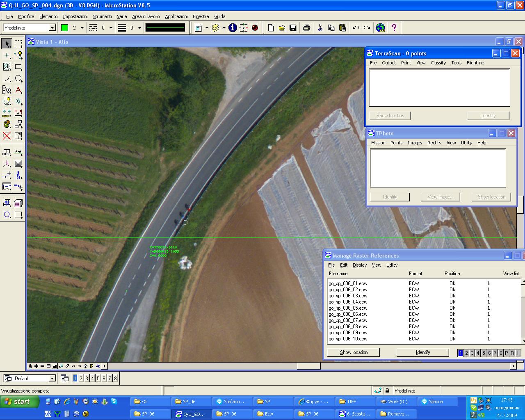525x420 pixels.
Task: Open the Default view group dropdown
Action: click(x=52, y=378)
